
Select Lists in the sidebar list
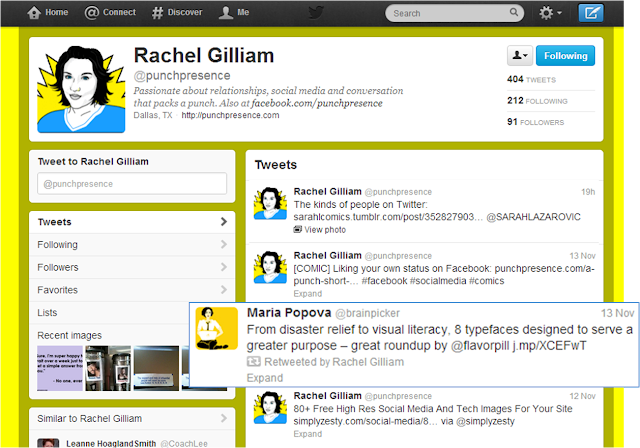109,313
